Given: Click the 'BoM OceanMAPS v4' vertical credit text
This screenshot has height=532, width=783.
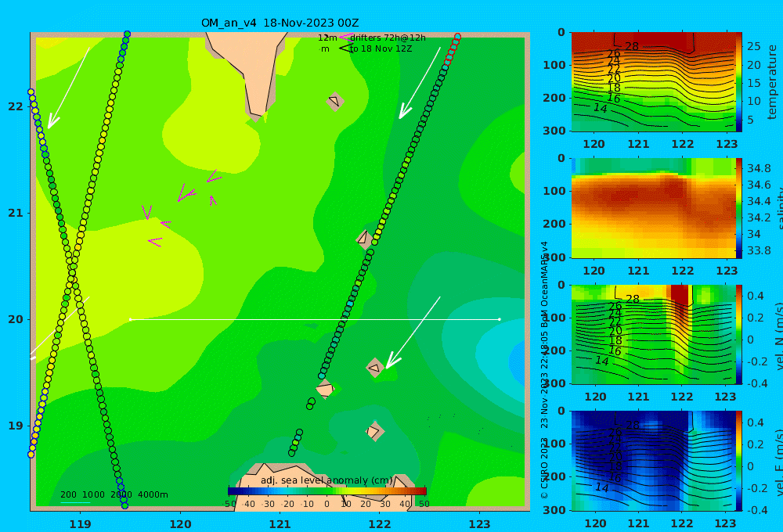Looking at the screenshot, I should [x=544, y=285].
